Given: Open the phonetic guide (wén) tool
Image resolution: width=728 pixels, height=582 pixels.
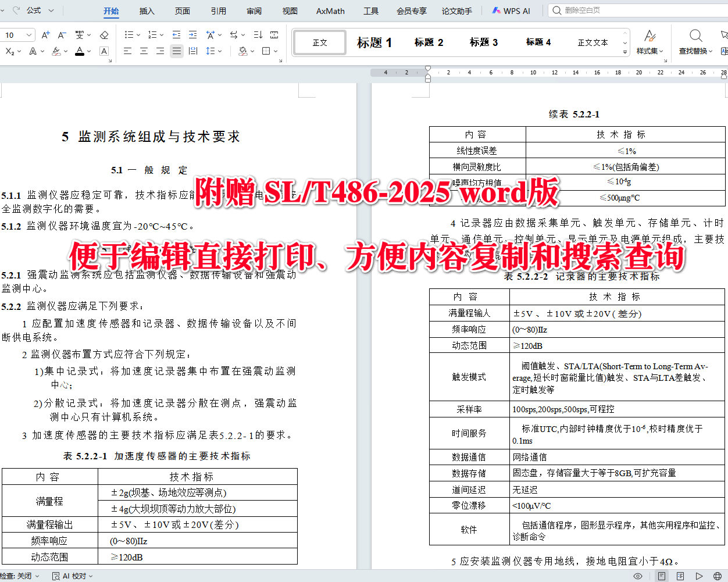Looking at the screenshot, I should (x=80, y=35).
